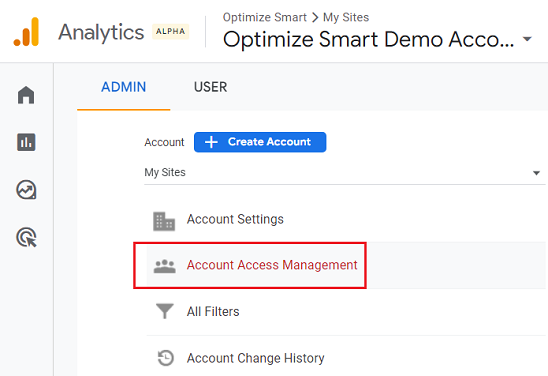
Task: Click the Optimize Smart breadcrumb text
Action: (265, 17)
